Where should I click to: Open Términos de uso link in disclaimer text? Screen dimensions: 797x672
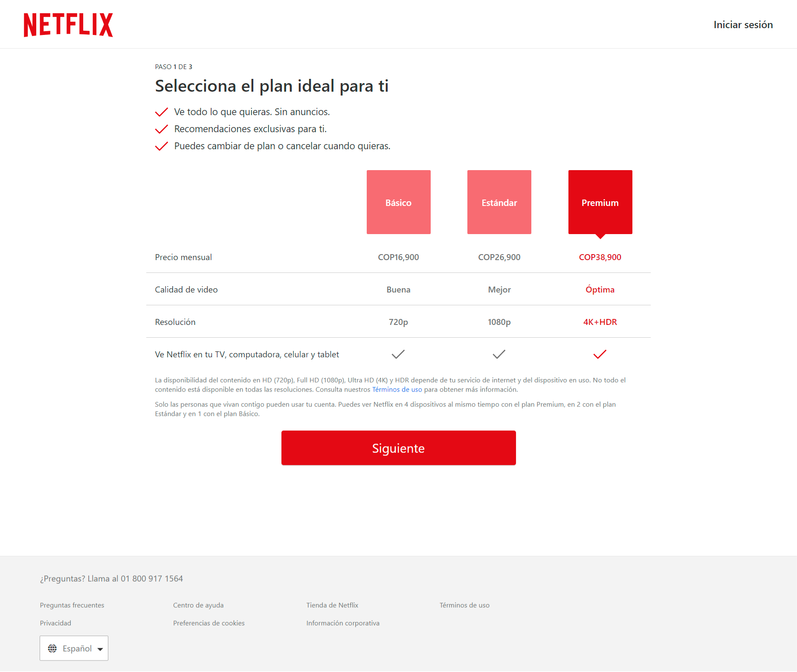[397, 389]
